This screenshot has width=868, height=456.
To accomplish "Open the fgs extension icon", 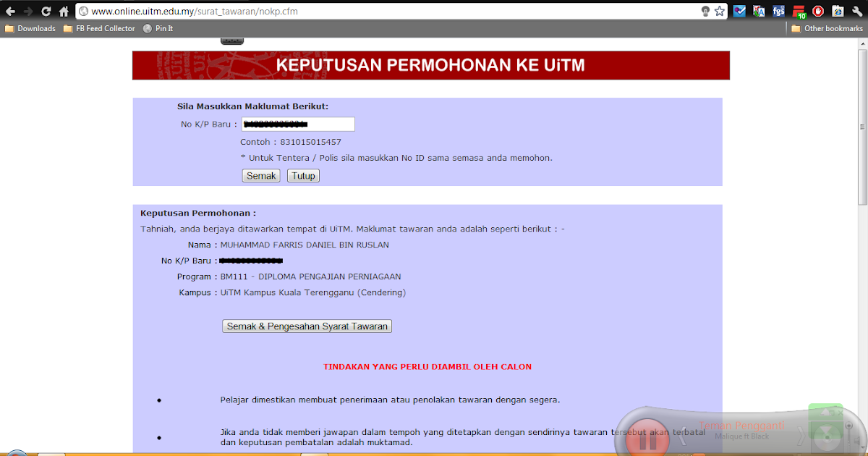I will coord(778,11).
